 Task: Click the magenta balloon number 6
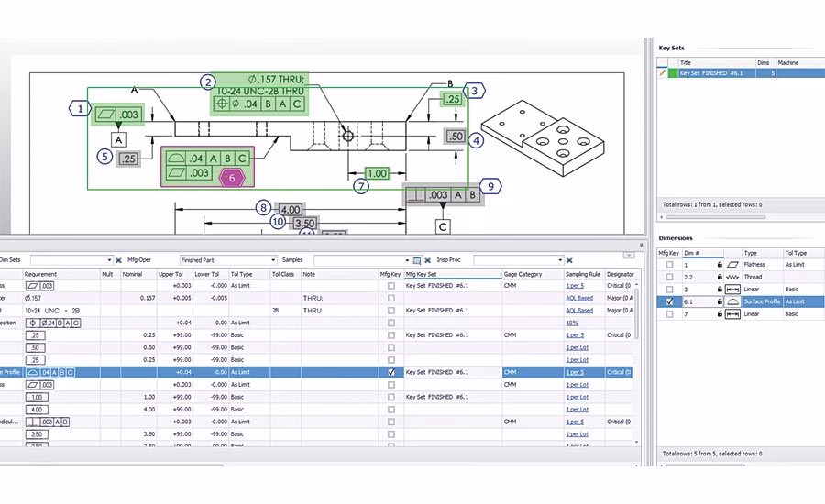232,178
